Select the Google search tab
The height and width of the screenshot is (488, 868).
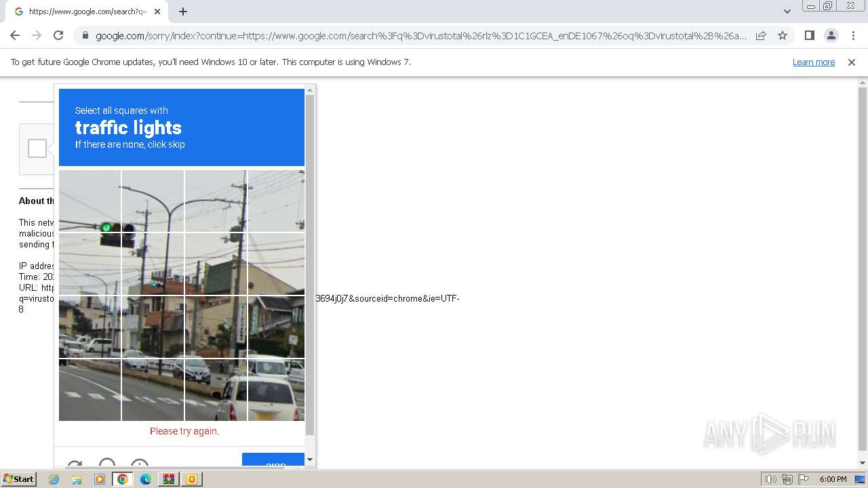tap(85, 12)
